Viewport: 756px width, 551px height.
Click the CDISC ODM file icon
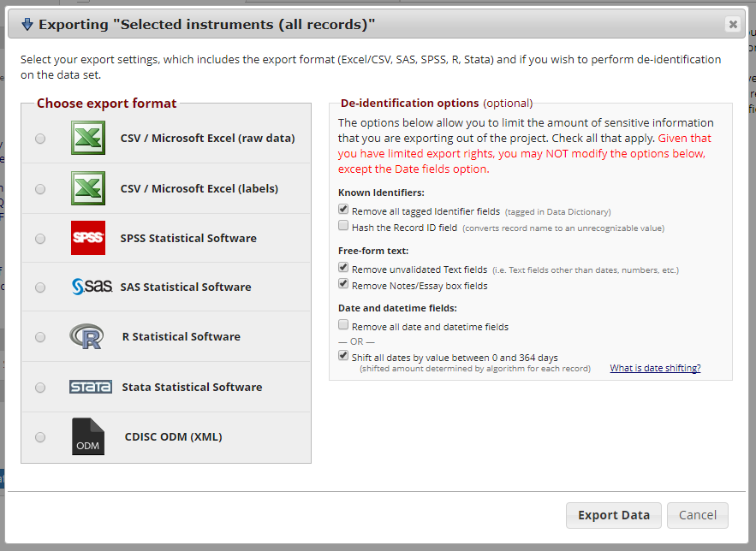[88, 436]
